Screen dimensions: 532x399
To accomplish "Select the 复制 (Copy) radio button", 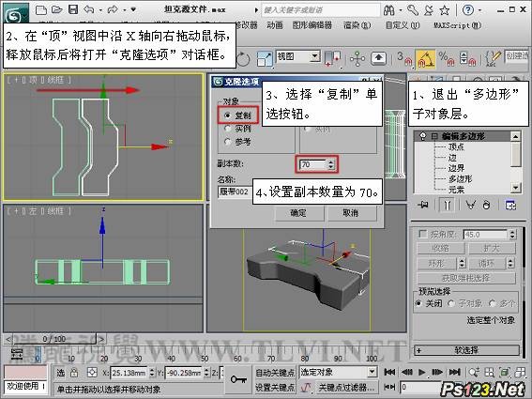I will pos(228,115).
